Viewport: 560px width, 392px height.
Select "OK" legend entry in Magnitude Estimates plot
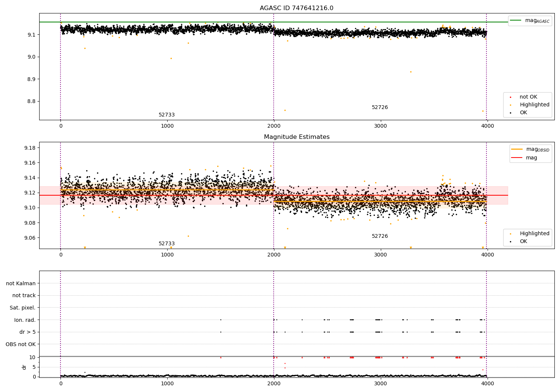[523, 242]
